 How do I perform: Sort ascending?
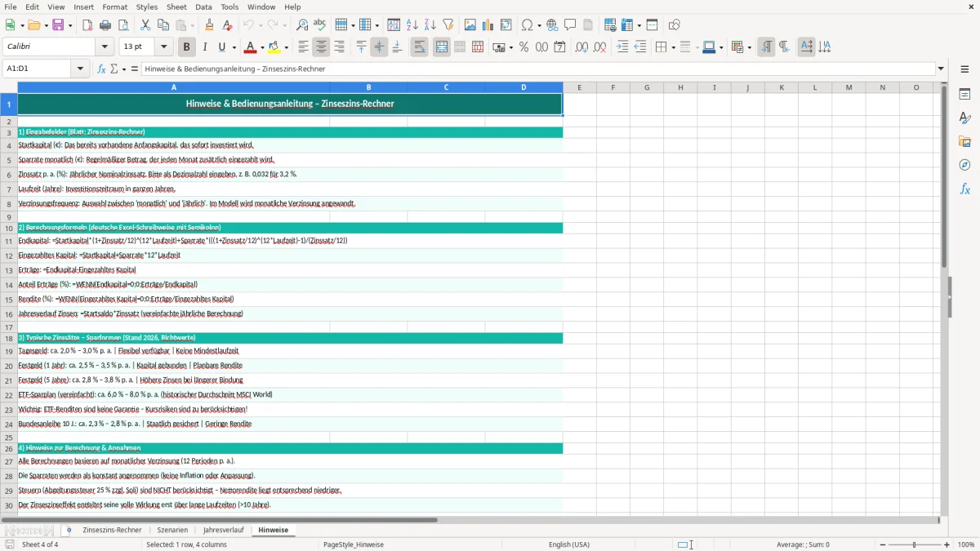click(x=412, y=25)
